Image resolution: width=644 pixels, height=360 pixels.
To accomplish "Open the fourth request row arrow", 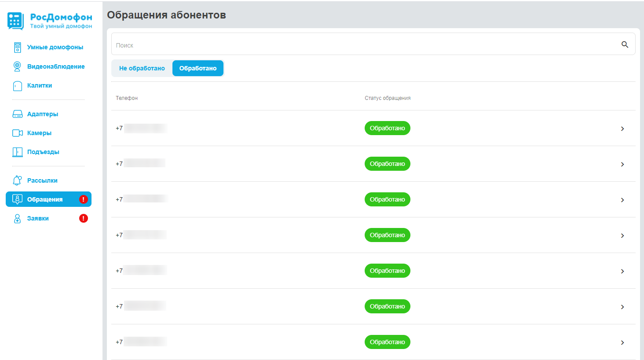I will (x=622, y=235).
